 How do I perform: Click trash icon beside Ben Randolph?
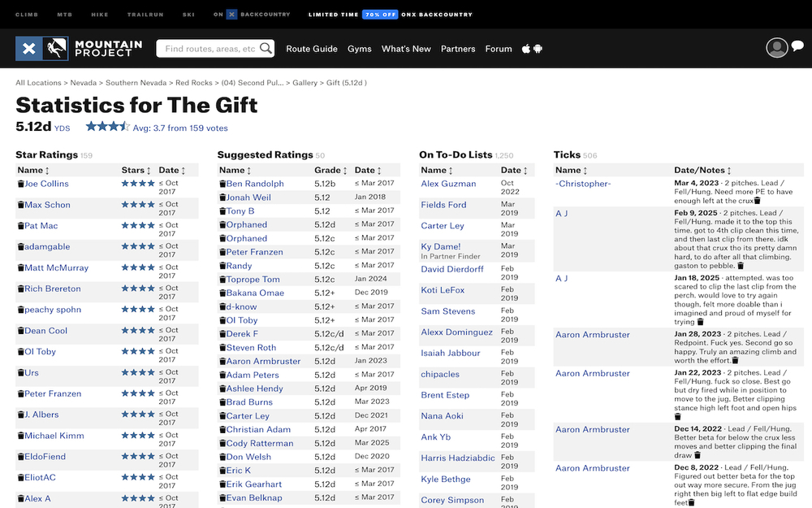[222, 185]
